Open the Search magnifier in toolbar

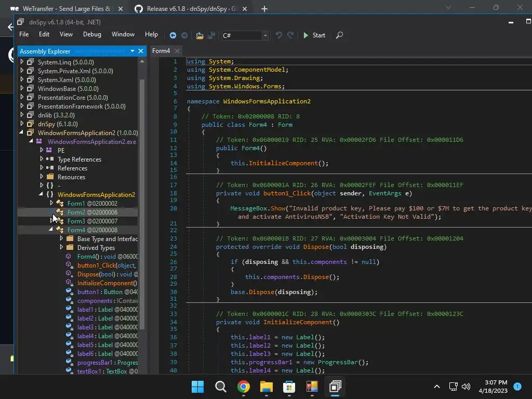coord(339,35)
